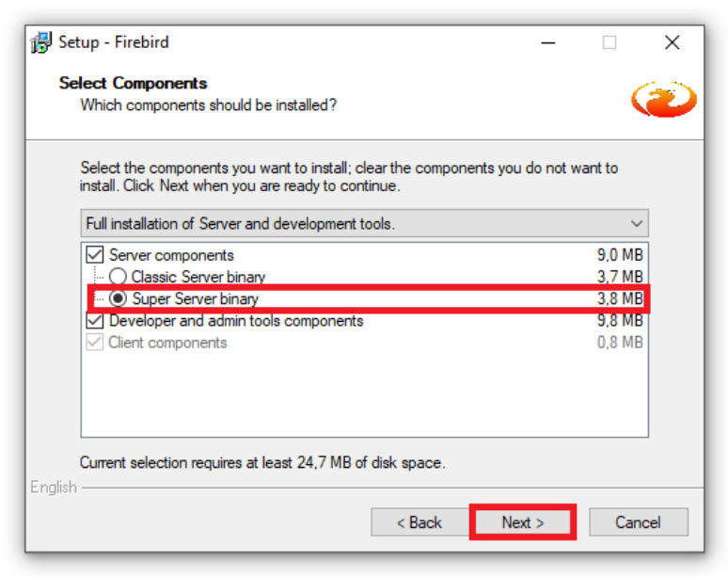Go back with the Back button
The width and height of the screenshot is (728, 577).
click(x=419, y=522)
